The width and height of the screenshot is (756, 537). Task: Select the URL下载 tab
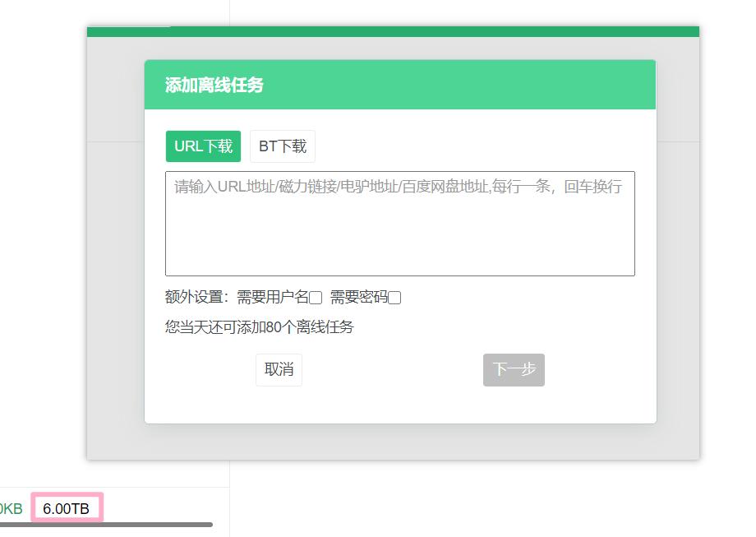click(202, 146)
